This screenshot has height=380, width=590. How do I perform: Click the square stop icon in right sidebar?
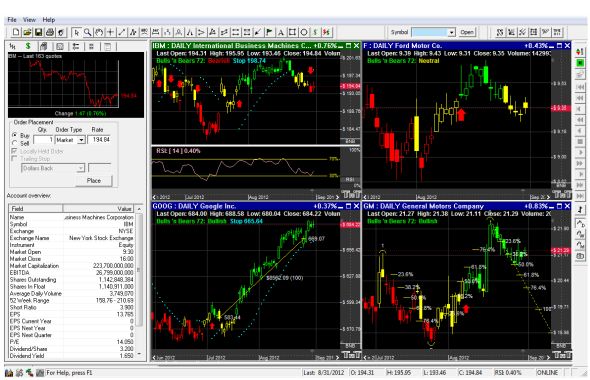(580, 141)
